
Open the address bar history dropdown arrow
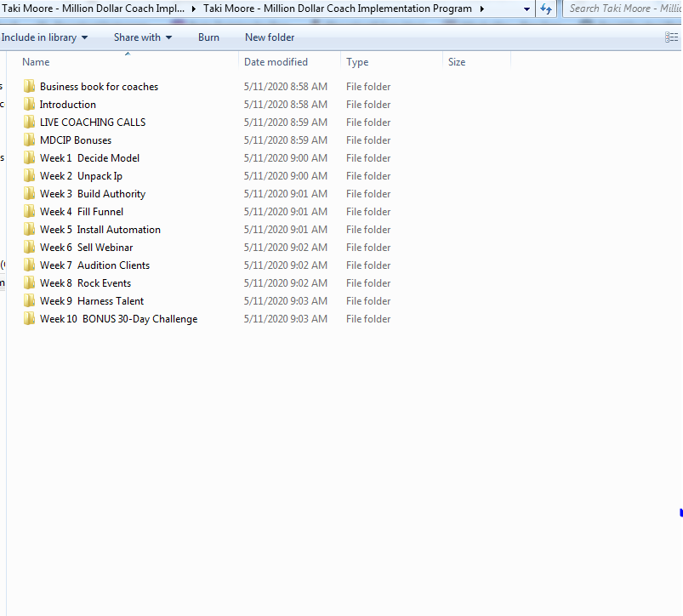(526, 9)
